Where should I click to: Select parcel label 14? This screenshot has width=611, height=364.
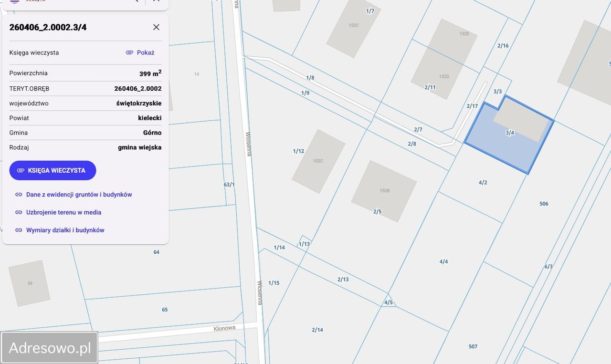[x=197, y=74]
